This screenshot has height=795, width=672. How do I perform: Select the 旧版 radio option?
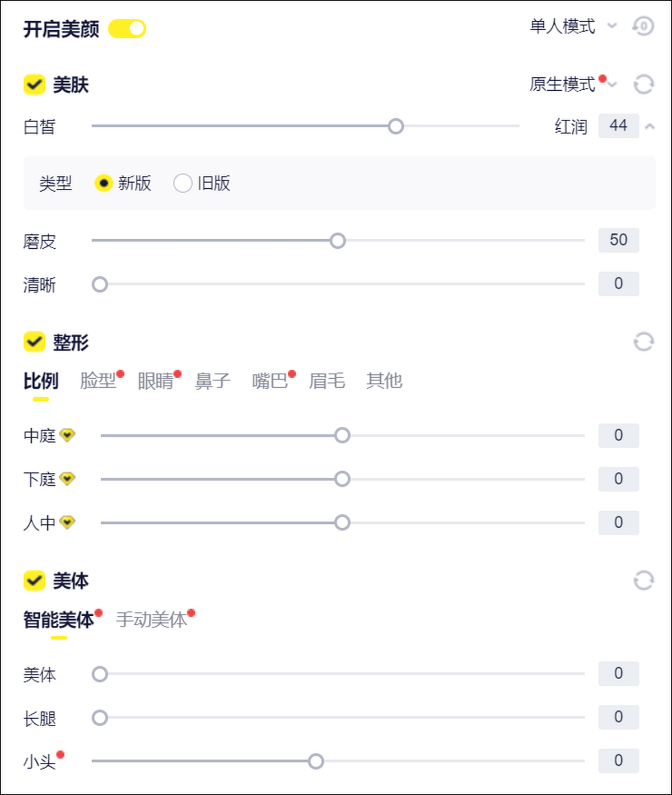[x=183, y=183]
